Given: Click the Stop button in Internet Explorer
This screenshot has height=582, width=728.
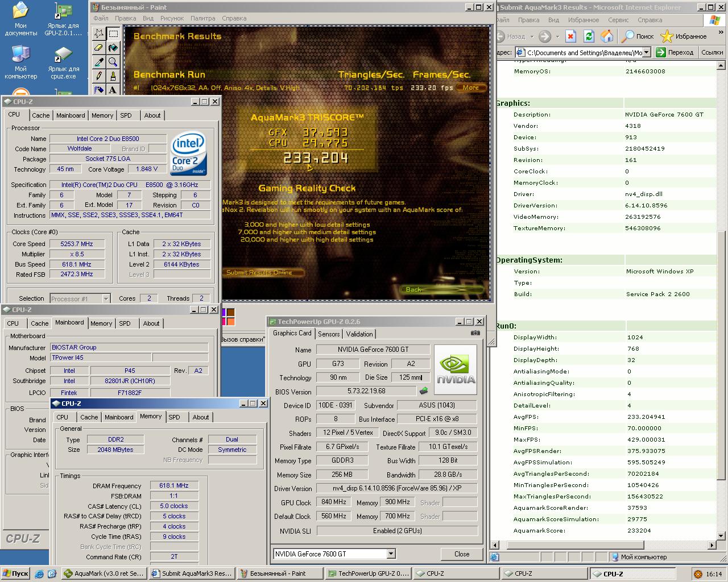Looking at the screenshot, I should 570,36.
